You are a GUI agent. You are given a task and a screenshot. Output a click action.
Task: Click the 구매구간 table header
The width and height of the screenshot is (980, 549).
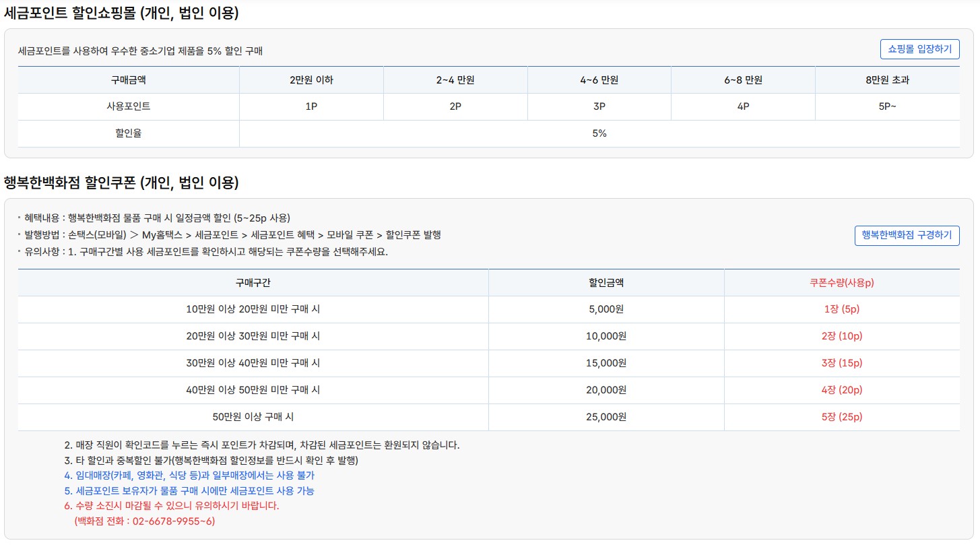pos(253,282)
